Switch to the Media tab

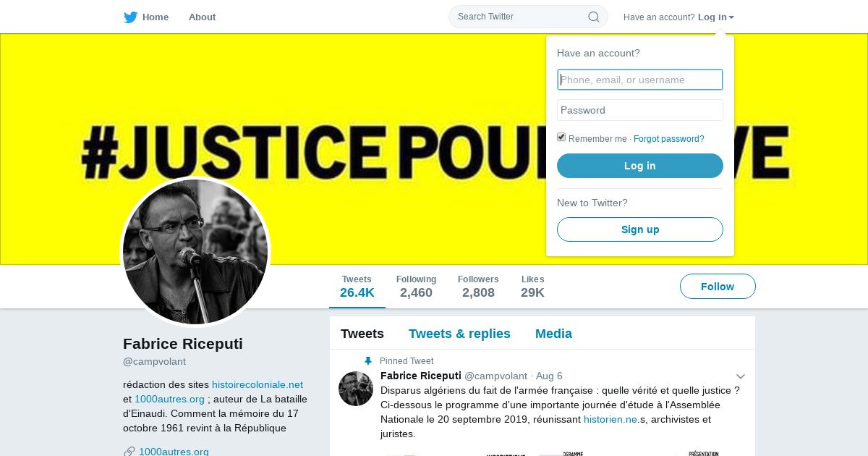click(x=553, y=334)
